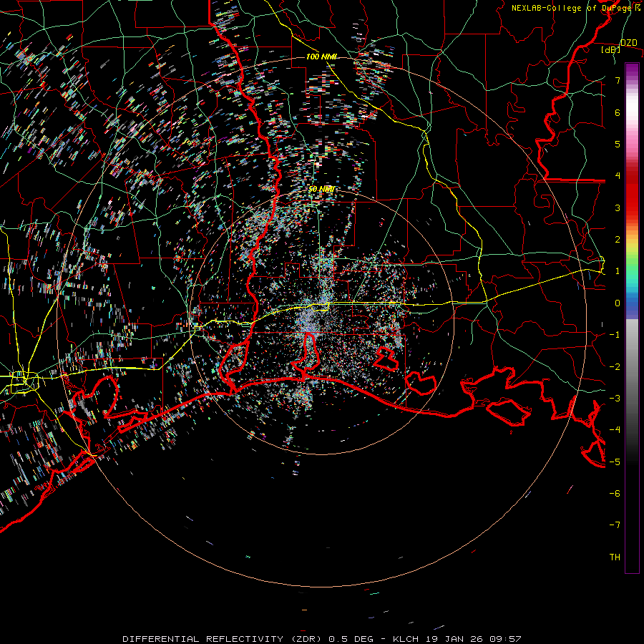Viewport: 644px width, 644px height.
Task: Click the TH threshold label on the legend
Action: [x=615, y=557]
